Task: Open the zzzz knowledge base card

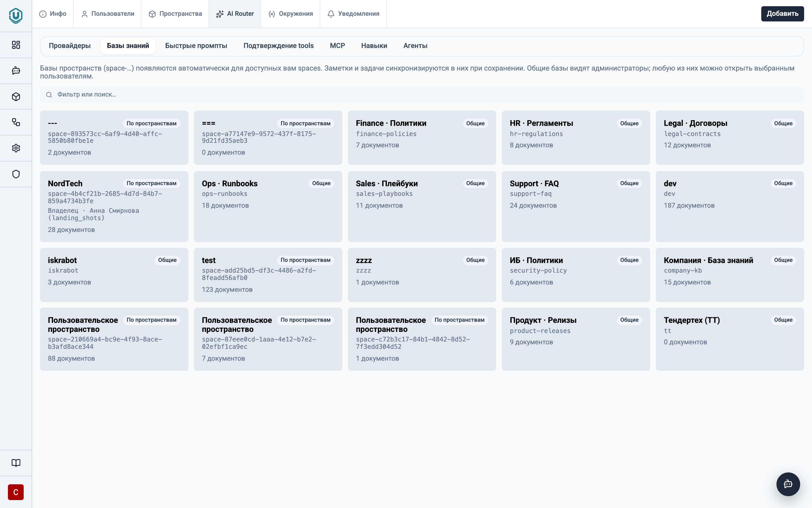Action: (x=422, y=275)
